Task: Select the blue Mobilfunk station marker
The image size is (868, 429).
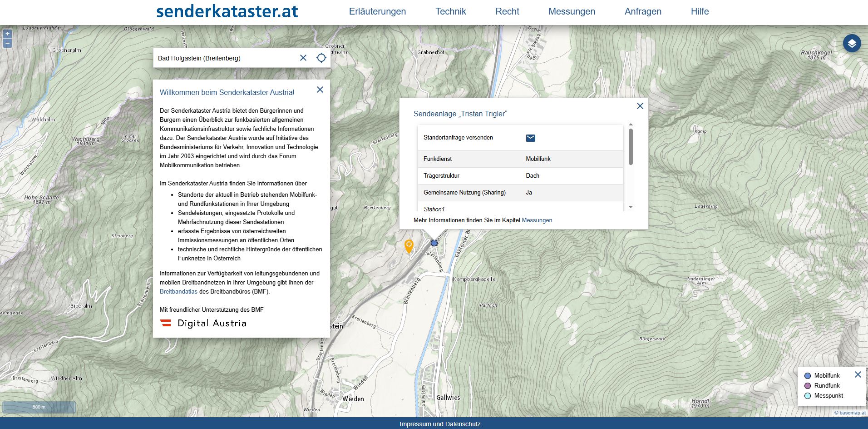Action: click(x=434, y=243)
